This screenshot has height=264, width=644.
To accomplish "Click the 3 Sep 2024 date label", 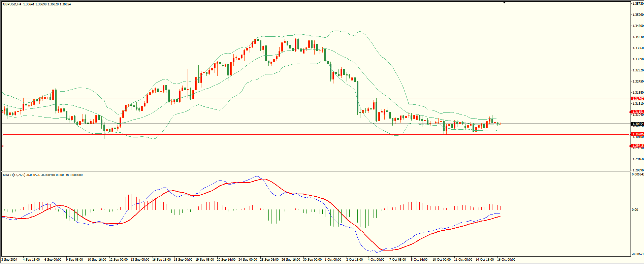I will [9, 260].
